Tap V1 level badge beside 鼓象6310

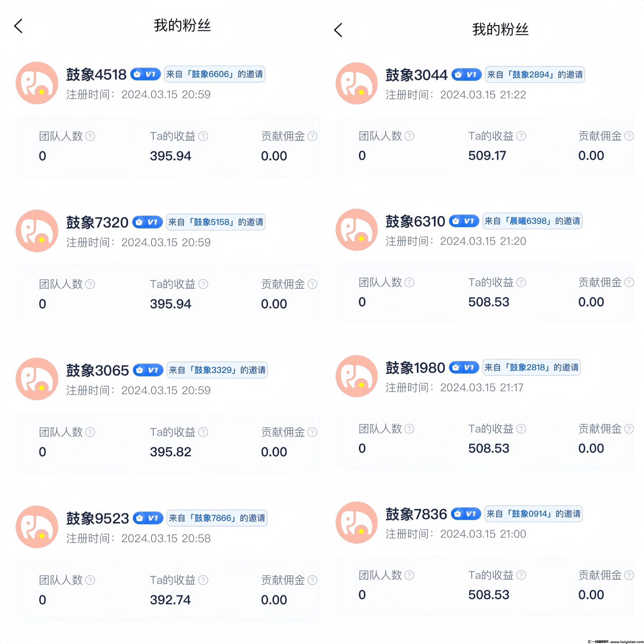(x=464, y=221)
